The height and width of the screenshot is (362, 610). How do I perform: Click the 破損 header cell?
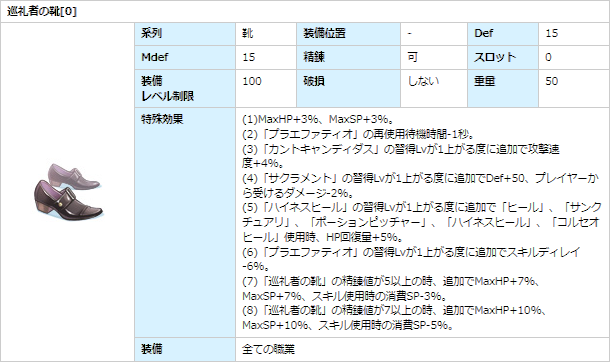348,88
